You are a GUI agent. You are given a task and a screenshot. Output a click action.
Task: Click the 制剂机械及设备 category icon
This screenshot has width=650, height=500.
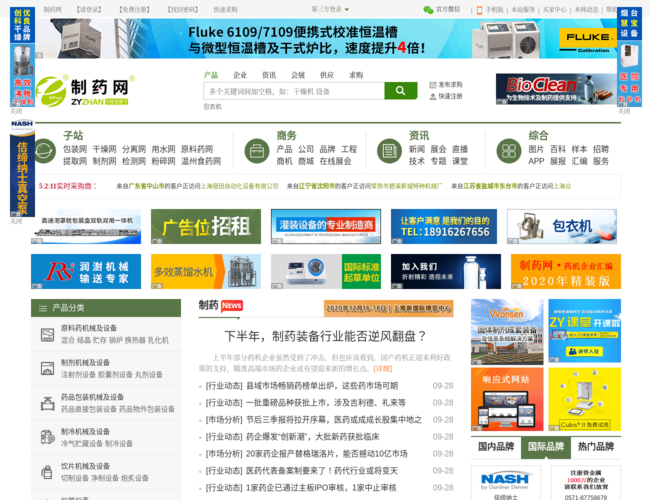pos(47,369)
